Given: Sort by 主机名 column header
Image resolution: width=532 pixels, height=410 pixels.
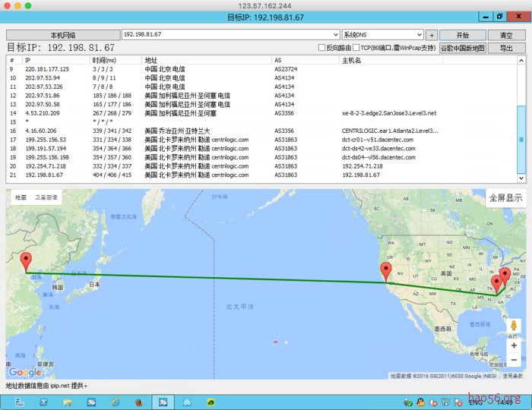Looking at the screenshot, I should point(391,60).
